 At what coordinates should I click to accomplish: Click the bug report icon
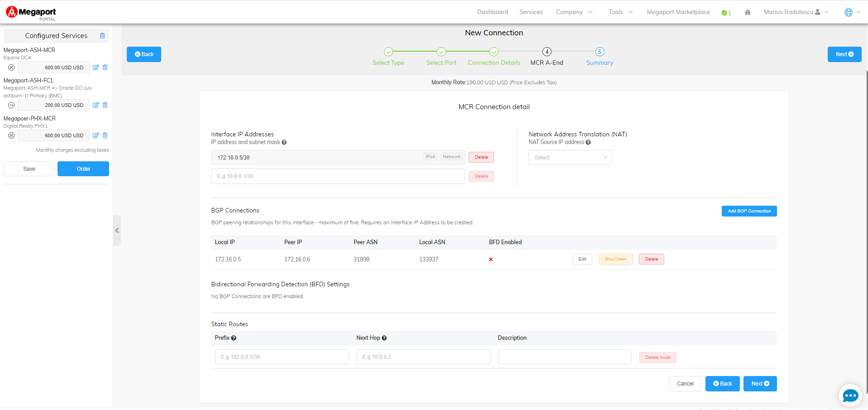point(748,13)
